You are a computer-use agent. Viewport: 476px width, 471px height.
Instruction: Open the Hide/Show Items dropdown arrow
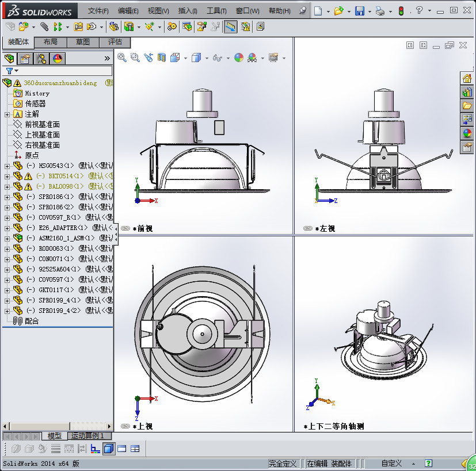(x=228, y=58)
